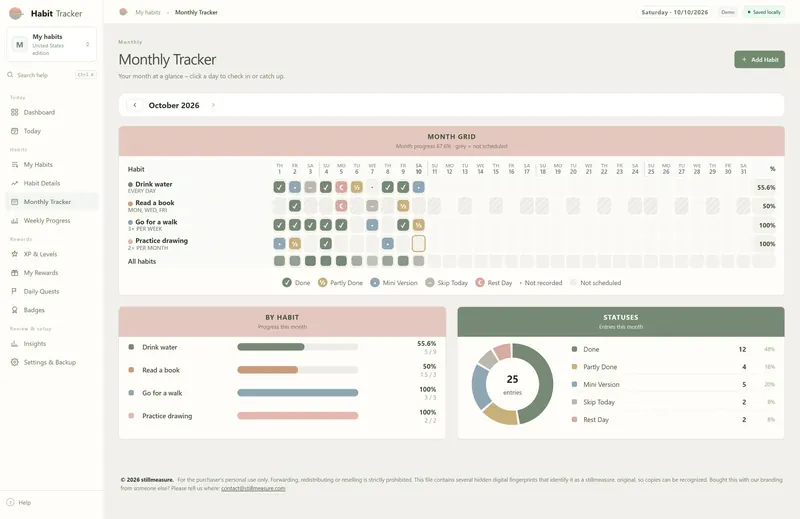Click the October 2026 month label
The width and height of the screenshot is (800, 519).
pyautogui.click(x=174, y=105)
